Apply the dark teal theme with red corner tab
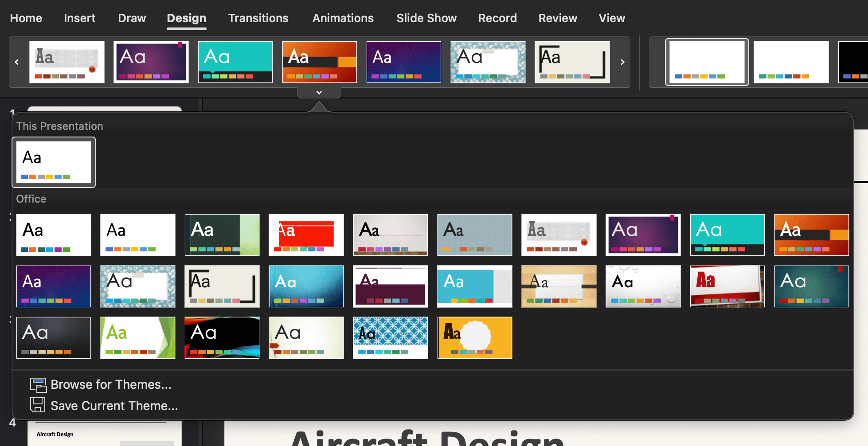Viewport: 868px width, 446px height. point(812,286)
